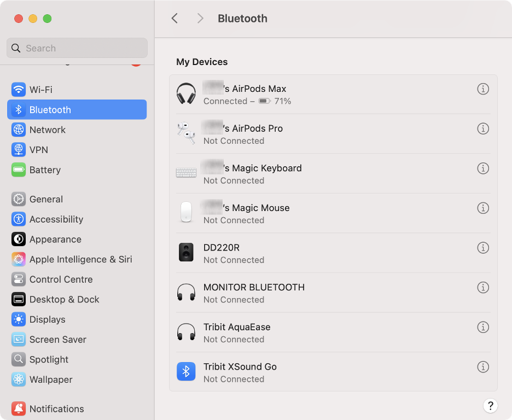Open Control Centre settings
The image size is (512, 420).
pyautogui.click(x=77, y=279)
